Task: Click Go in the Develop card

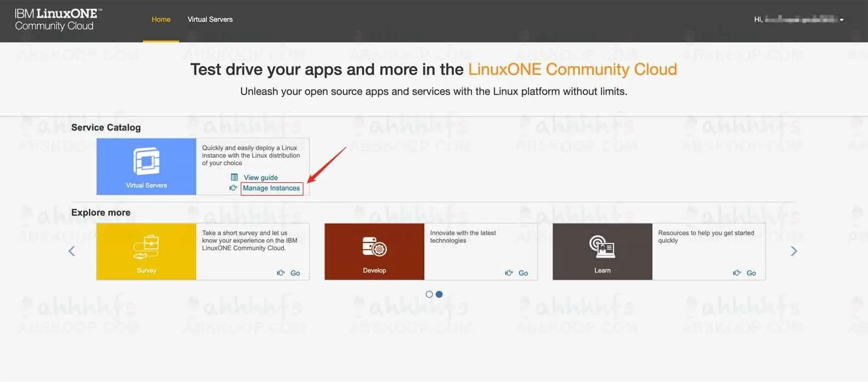Action: click(523, 273)
